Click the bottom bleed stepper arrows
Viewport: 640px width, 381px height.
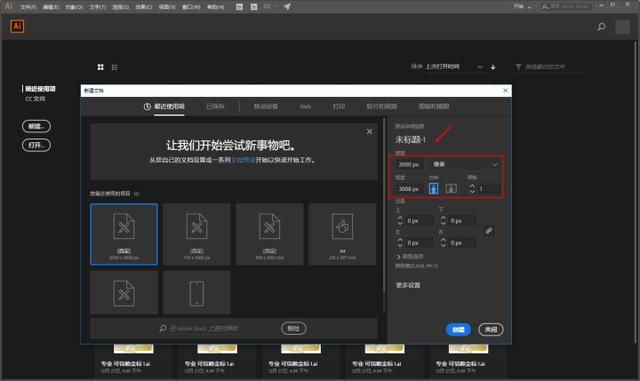coord(443,221)
